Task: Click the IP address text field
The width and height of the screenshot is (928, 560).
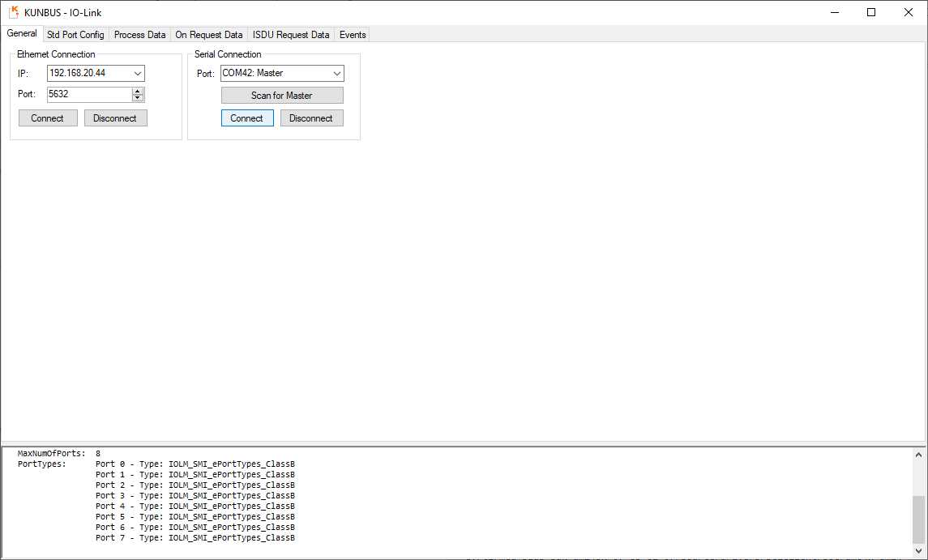Action: [88, 74]
